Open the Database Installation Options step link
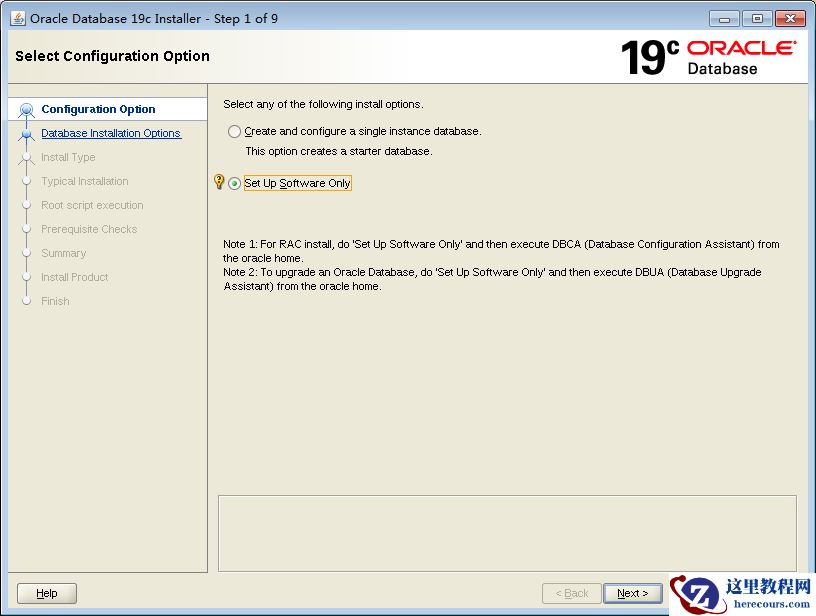Image resolution: width=816 pixels, height=616 pixels. click(x=111, y=133)
